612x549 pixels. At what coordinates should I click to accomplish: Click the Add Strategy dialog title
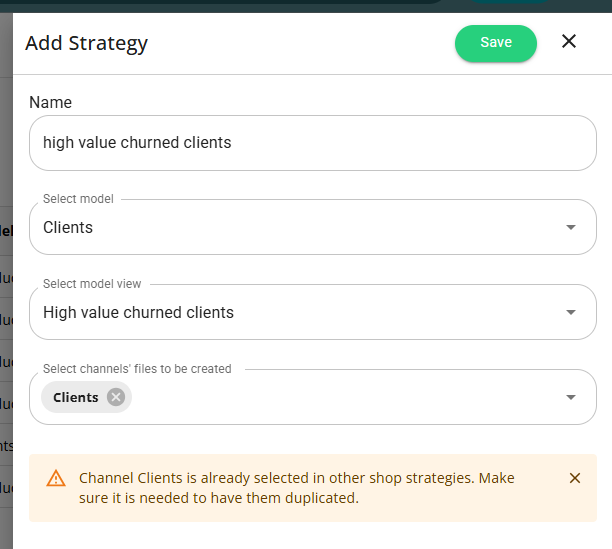coord(86,43)
